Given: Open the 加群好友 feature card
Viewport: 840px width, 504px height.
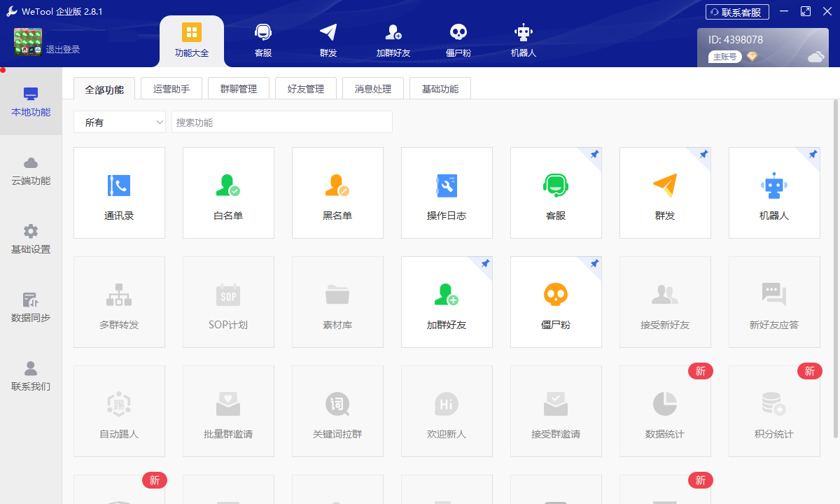Looking at the screenshot, I should pos(447,302).
